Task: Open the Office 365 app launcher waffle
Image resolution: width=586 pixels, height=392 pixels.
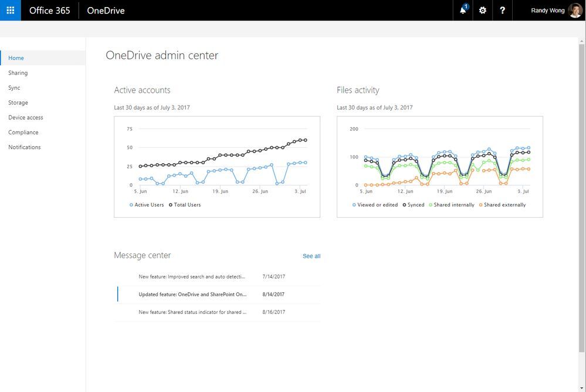Action: point(9,10)
